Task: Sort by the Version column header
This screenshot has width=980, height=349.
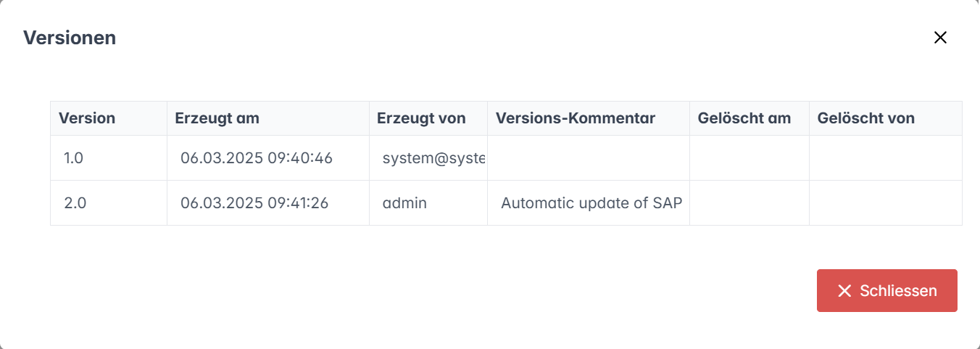Action: (87, 118)
